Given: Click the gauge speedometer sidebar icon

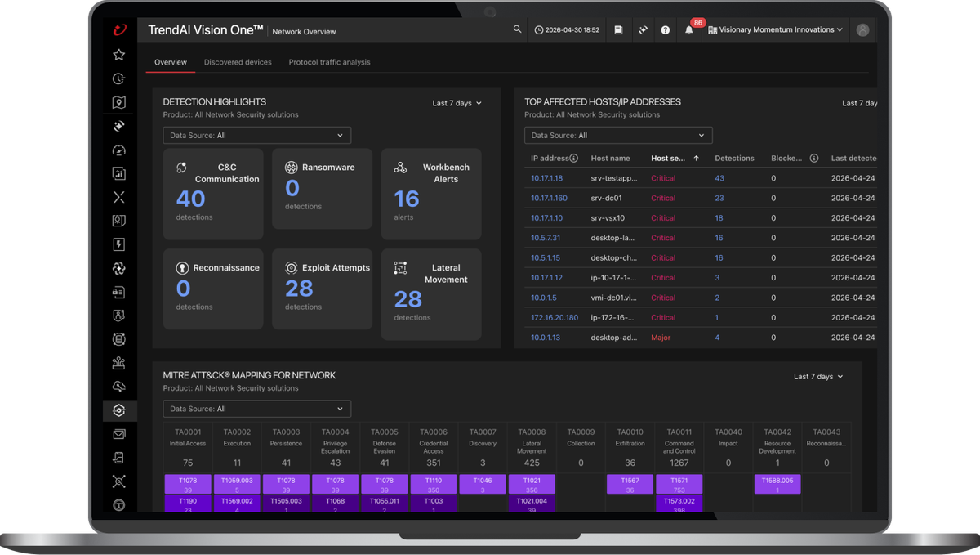Looking at the screenshot, I should click(119, 150).
